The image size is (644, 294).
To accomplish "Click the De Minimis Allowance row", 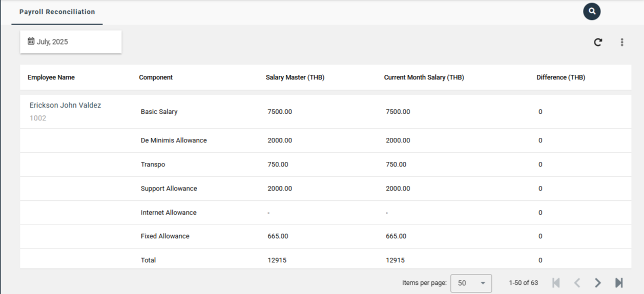I will pyautogui.click(x=174, y=140).
